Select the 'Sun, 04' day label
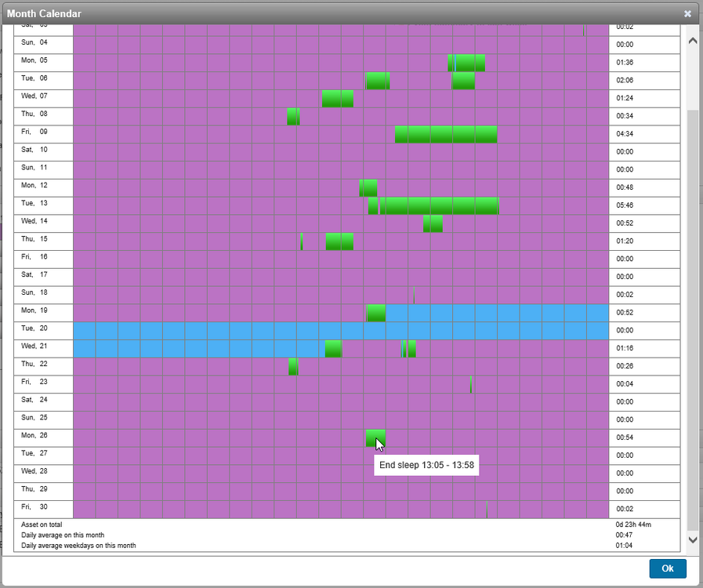 click(34, 42)
